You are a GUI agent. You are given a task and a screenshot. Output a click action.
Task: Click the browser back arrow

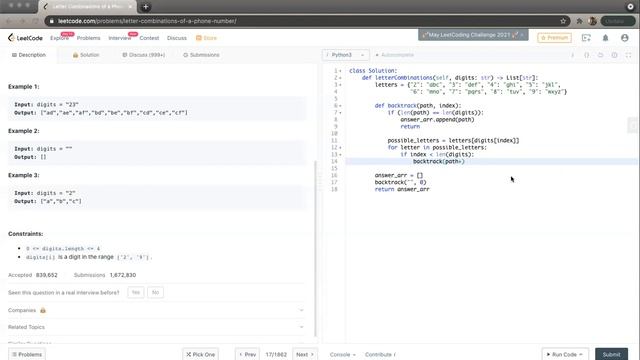(9, 21)
